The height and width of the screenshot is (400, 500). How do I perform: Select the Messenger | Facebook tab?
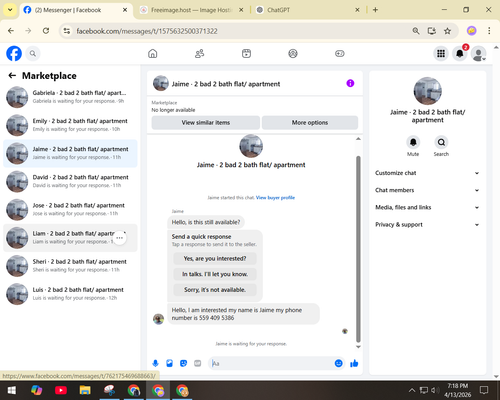(76, 10)
